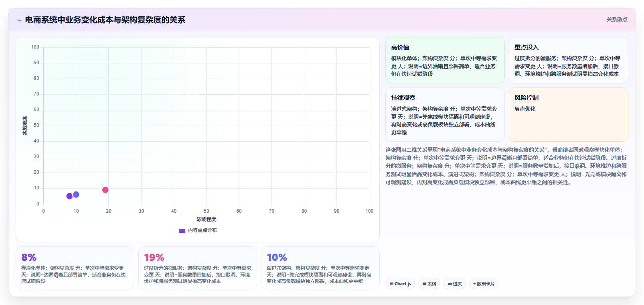Viewport: 644px width, 305px height.
Task: Open the 重点投入 card
Action: pyautogui.click(x=569, y=60)
